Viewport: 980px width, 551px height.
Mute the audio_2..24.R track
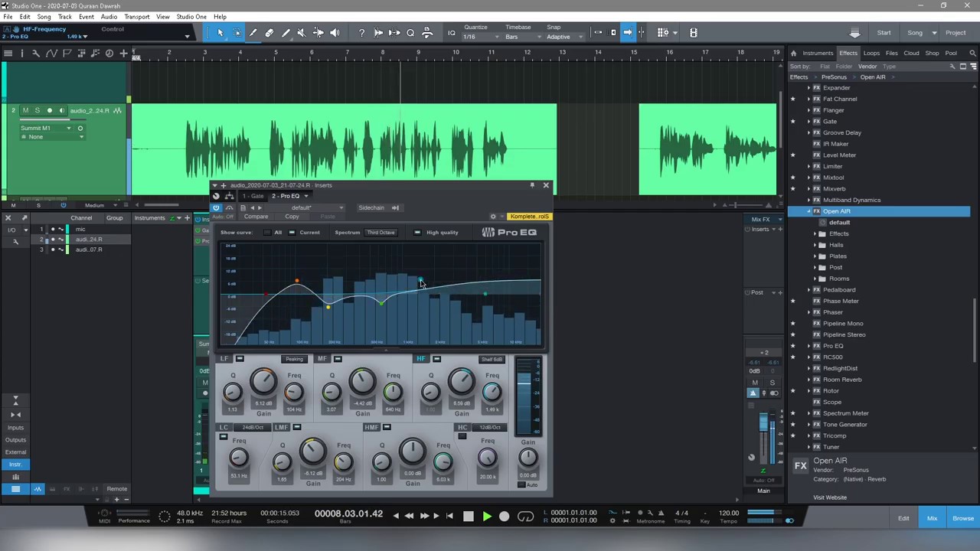(x=25, y=110)
